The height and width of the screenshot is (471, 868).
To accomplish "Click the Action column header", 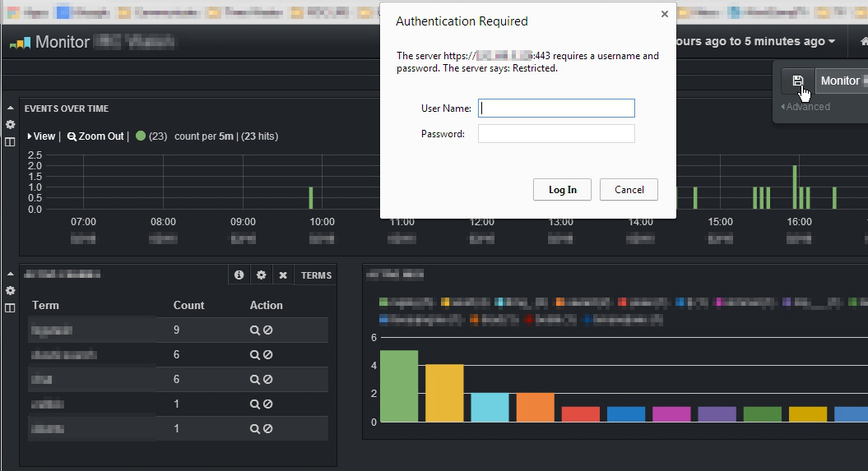I will 267,305.
